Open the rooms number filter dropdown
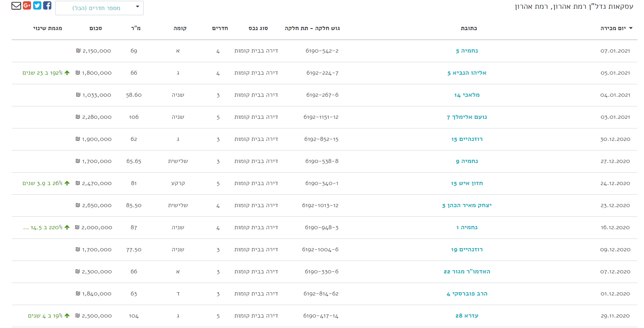The width and height of the screenshot is (644, 328). 100,8
